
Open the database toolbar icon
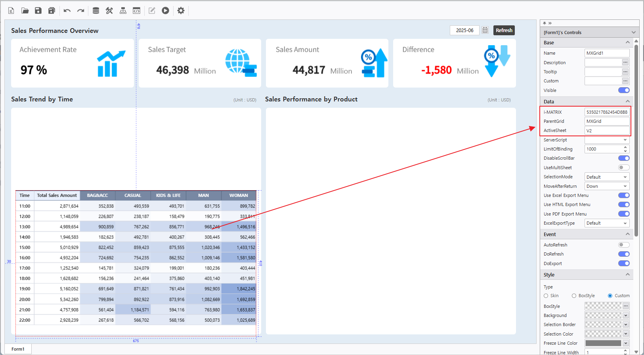tap(96, 11)
